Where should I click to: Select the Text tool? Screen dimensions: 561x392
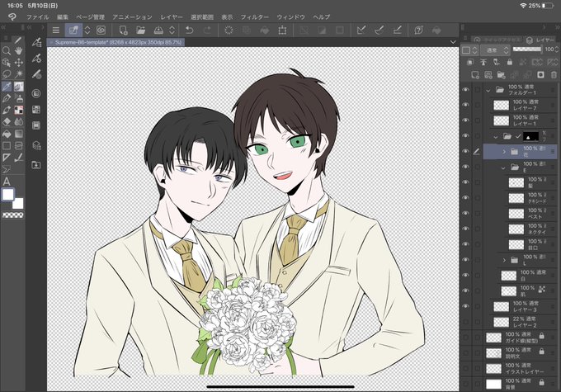[6, 181]
